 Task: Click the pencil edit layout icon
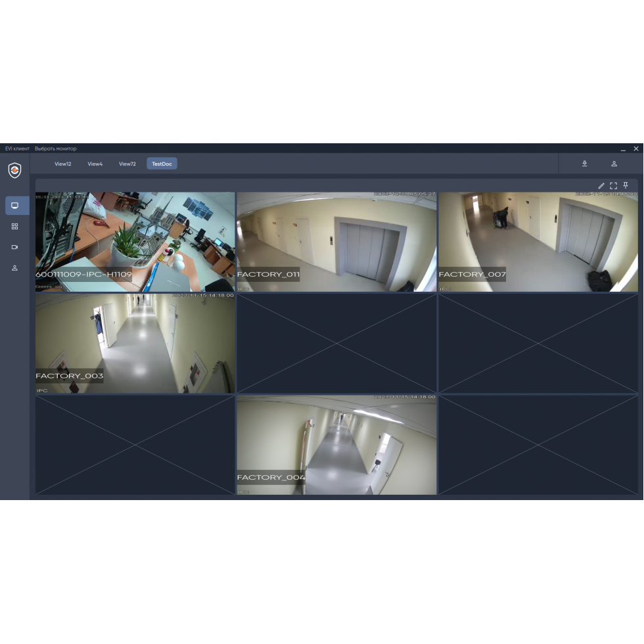601,186
